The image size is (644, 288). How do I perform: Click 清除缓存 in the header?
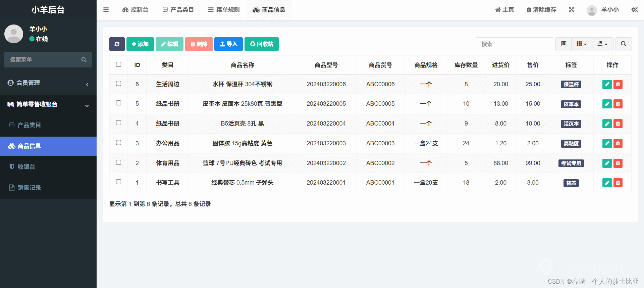(541, 10)
